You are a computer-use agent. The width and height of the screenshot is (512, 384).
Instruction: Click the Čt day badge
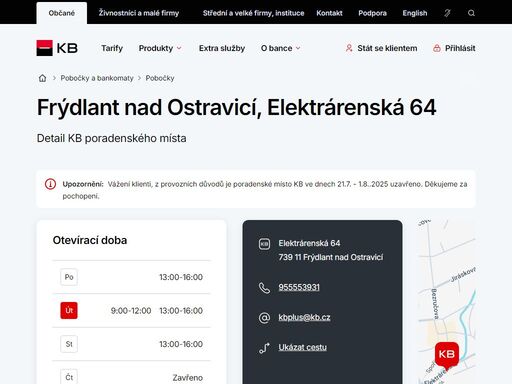point(69,377)
